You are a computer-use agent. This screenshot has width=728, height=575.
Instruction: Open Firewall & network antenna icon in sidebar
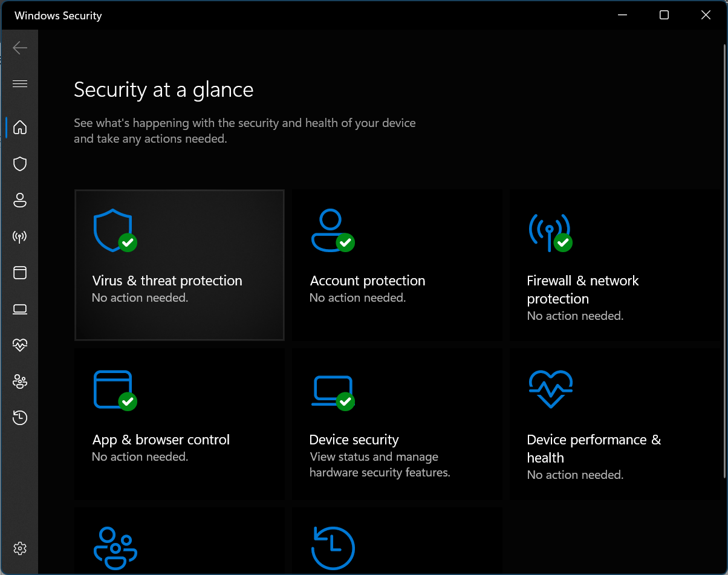(20, 236)
